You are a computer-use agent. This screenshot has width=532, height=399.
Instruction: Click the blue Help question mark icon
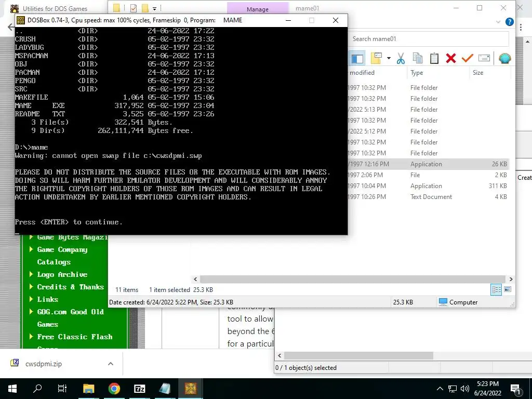pyautogui.click(x=510, y=22)
